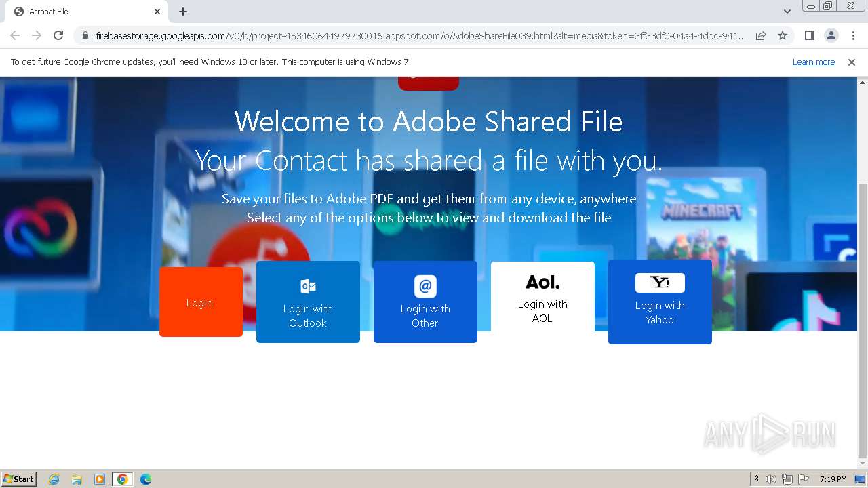
Task: Switch to Chrome in the taskbar
Action: (x=123, y=479)
